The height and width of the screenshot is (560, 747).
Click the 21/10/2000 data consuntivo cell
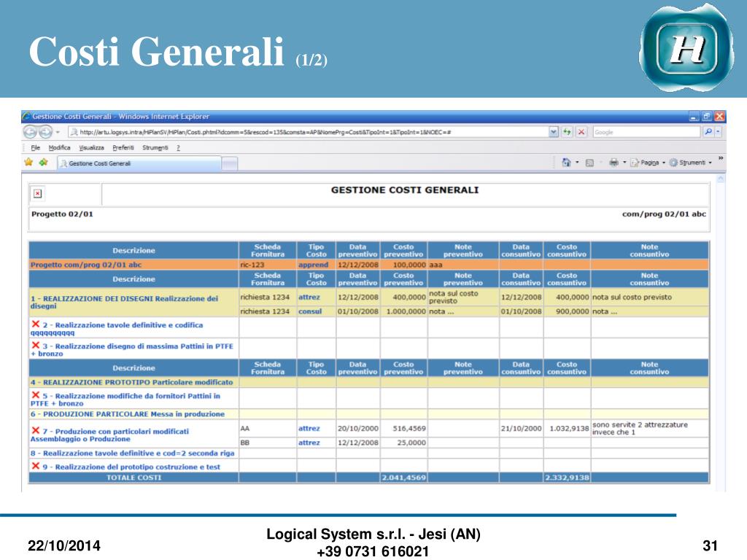pyautogui.click(x=521, y=429)
